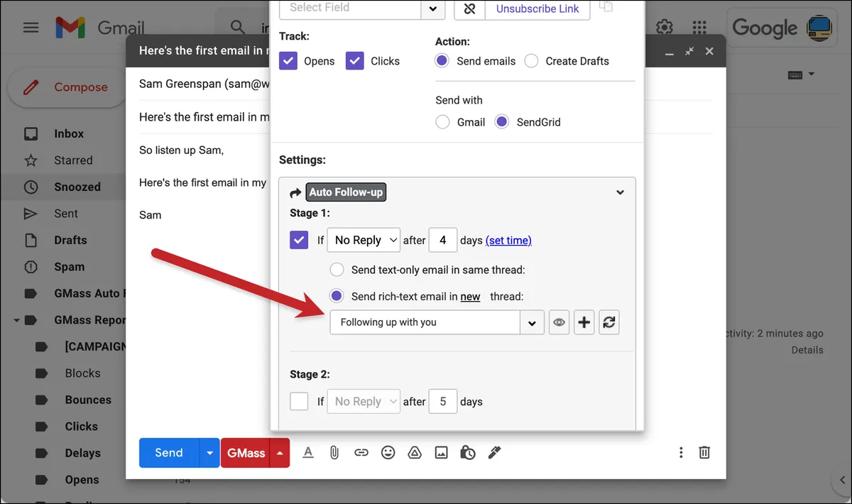Click the Stage 1 days input field
Image resolution: width=852 pixels, height=504 pixels.
click(443, 240)
